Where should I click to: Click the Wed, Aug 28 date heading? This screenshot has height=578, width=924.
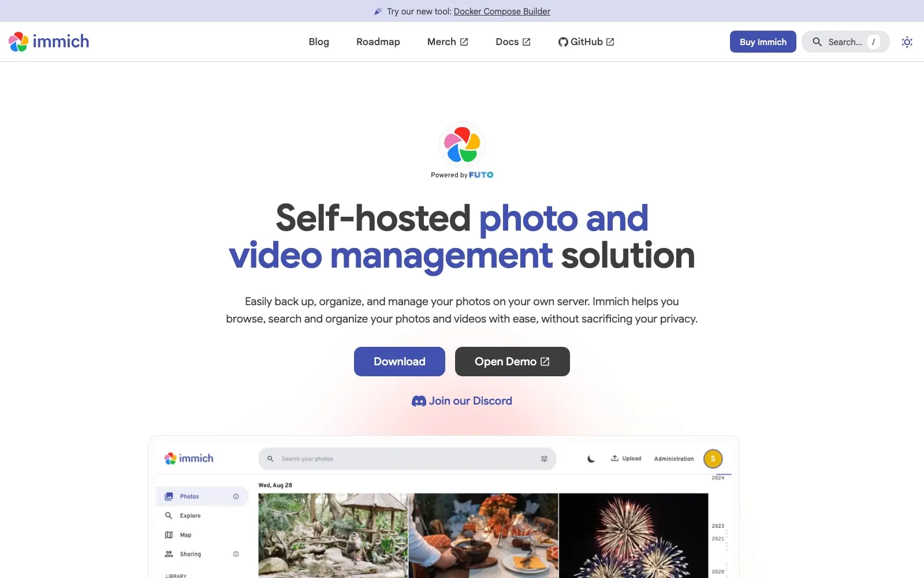275,485
